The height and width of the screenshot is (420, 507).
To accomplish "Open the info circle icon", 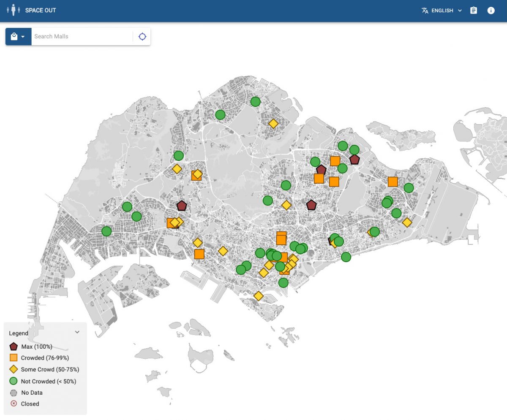I will pos(491,11).
